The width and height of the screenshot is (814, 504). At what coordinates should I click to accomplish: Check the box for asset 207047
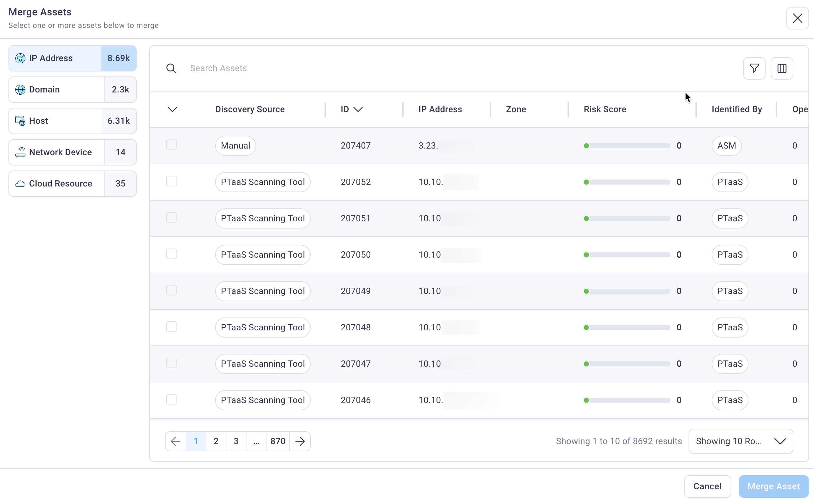pyautogui.click(x=172, y=363)
